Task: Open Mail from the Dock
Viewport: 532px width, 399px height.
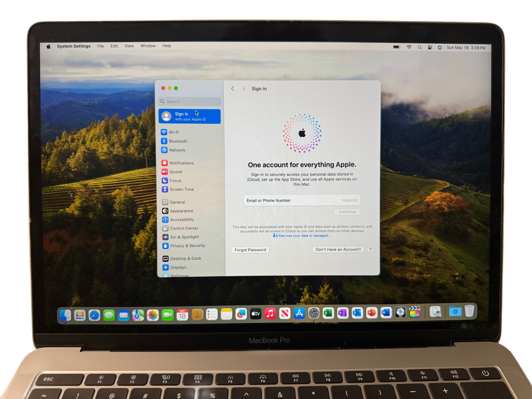Action: [124, 315]
